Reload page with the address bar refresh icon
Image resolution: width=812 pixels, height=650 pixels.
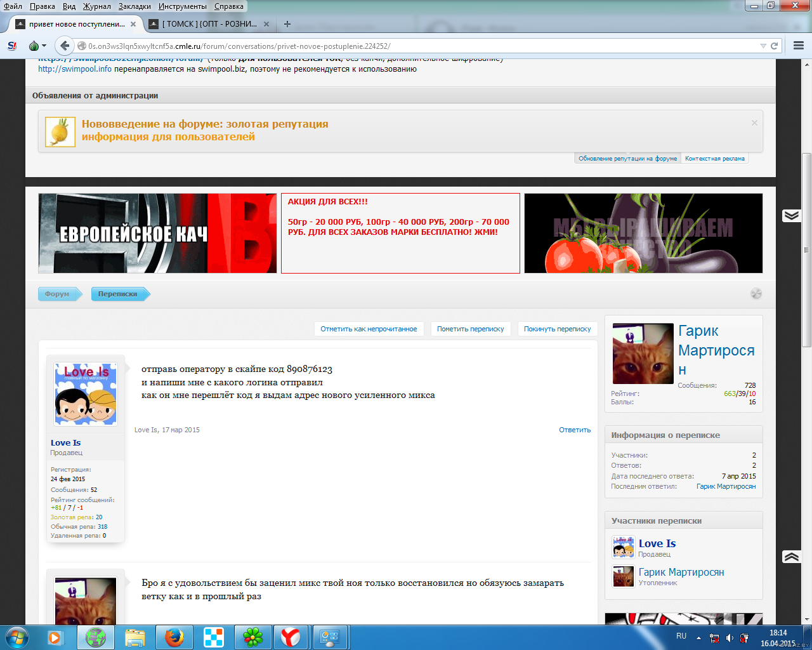[x=774, y=46]
